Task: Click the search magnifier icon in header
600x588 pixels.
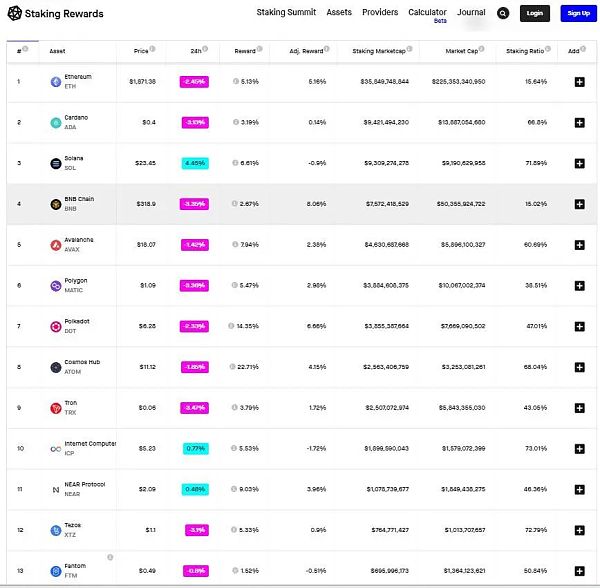Action: (x=502, y=13)
